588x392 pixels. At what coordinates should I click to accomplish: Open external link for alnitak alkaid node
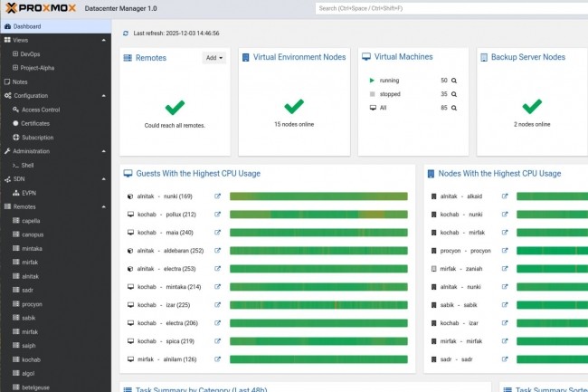[505, 196]
